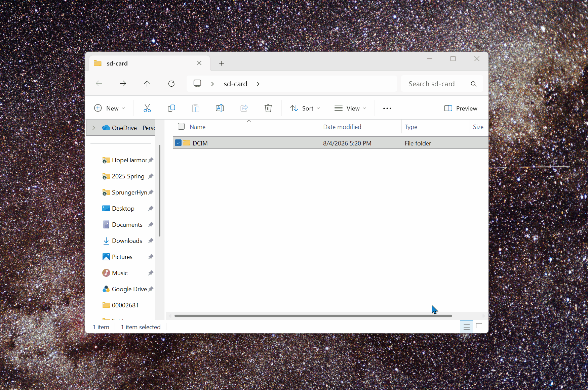This screenshot has width=588, height=390.
Task: Sort by the Type column header
Action: click(x=411, y=127)
